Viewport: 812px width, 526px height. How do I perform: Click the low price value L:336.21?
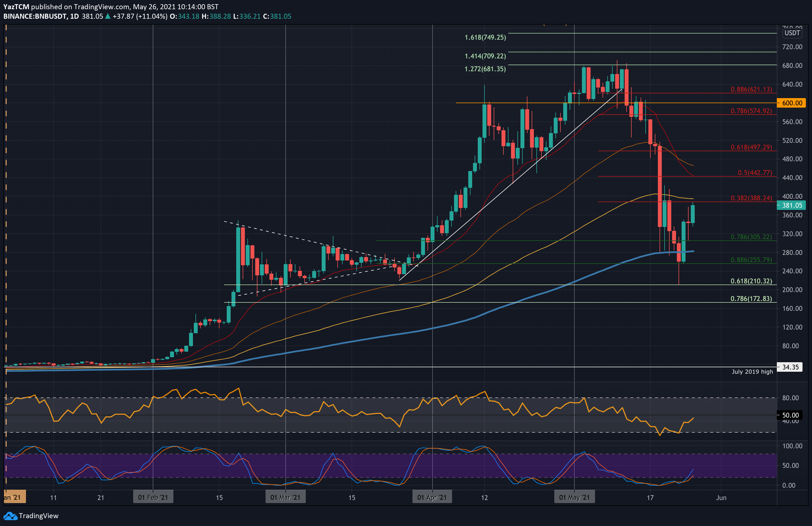click(247, 16)
